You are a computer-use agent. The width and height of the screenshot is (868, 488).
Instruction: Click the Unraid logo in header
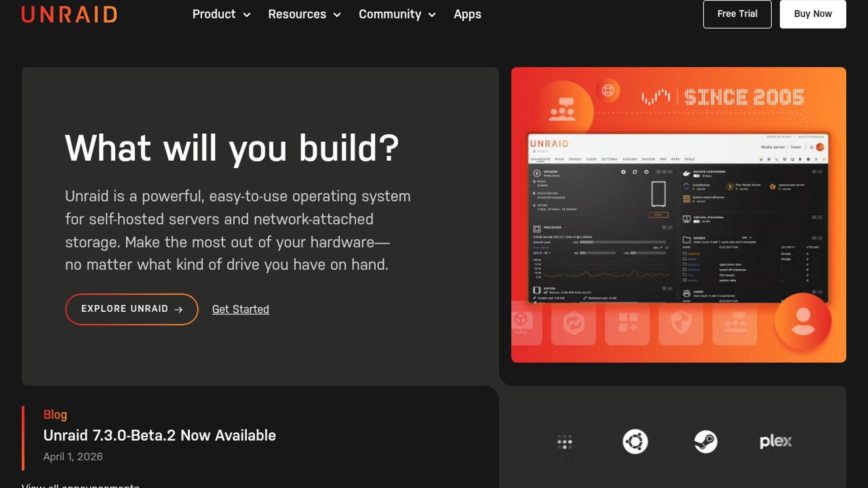coord(69,14)
